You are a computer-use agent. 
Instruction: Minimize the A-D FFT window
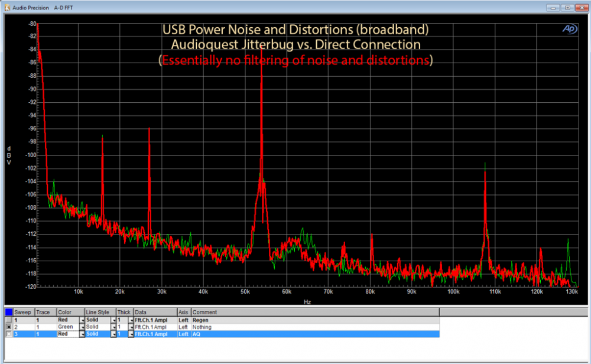point(553,8)
